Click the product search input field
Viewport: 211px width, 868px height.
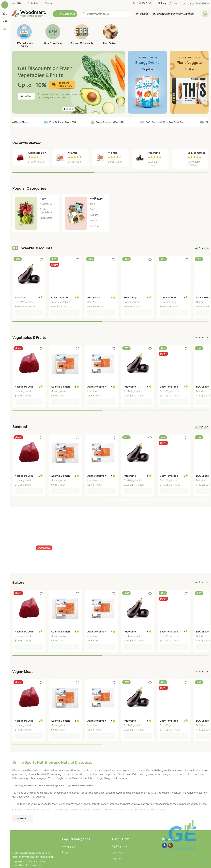[106, 14]
